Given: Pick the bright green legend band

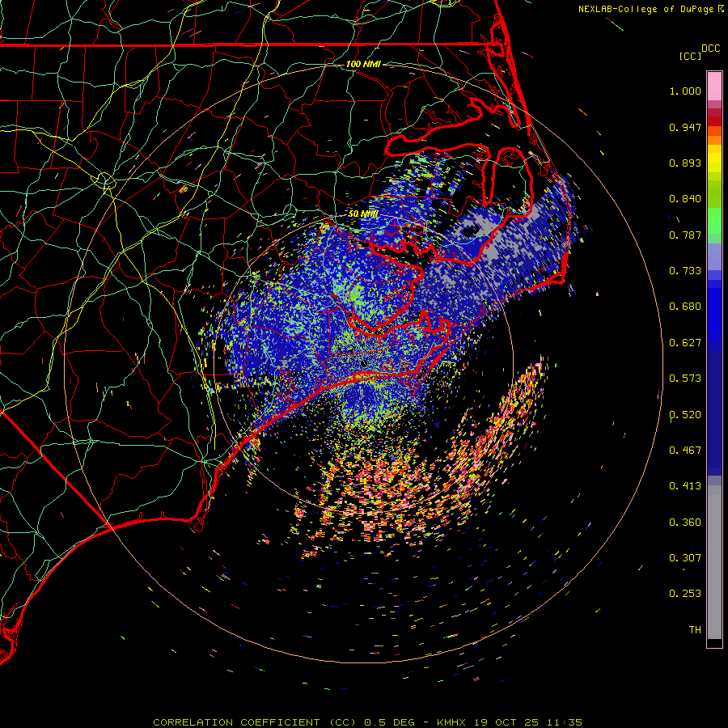Looking at the screenshot, I should [714, 220].
